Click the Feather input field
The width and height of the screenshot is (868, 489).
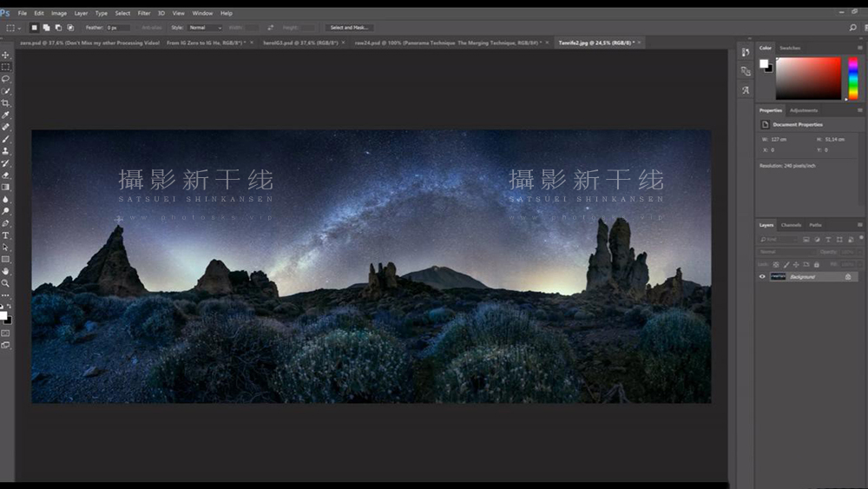coord(117,28)
